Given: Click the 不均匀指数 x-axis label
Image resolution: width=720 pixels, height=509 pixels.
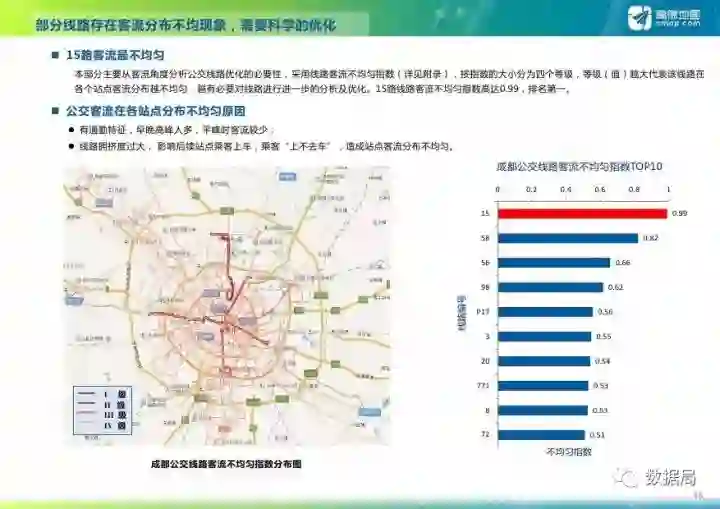Looking at the screenshot, I should [x=568, y=452].
